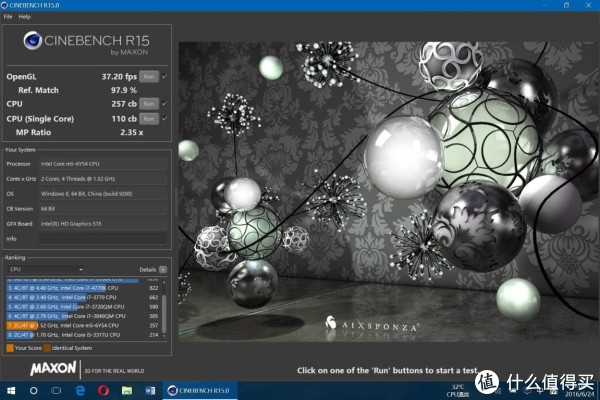Click the Cores x GHz field

[x=103, y=179]
